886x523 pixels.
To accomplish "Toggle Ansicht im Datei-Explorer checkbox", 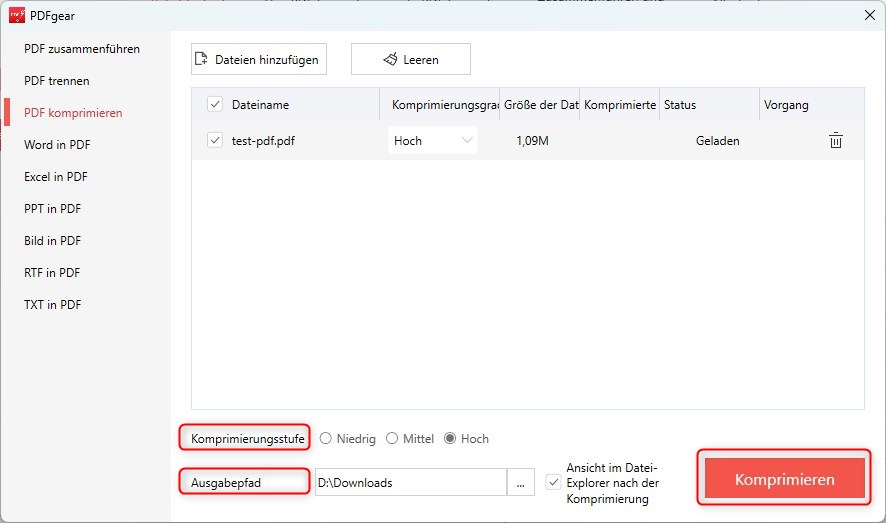I will [x=553, y=482].
